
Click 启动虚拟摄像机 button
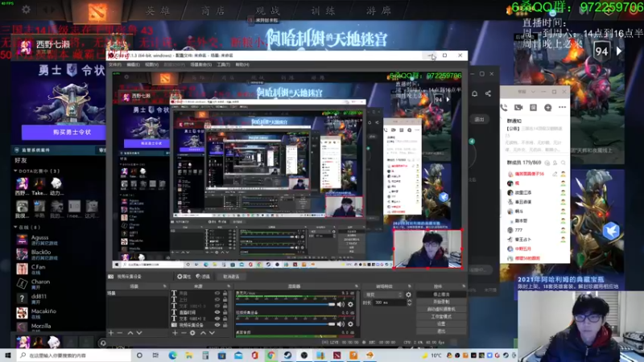[x=441, y=310]
